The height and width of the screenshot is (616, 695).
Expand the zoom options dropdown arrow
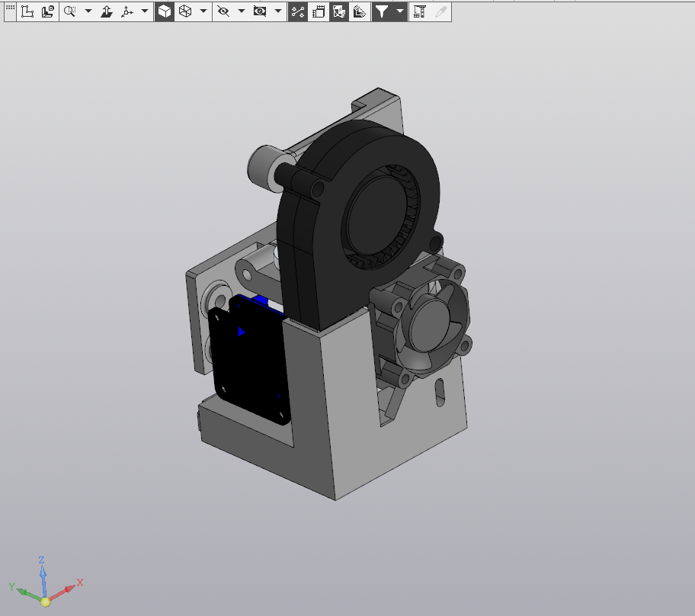coord(88,11)
